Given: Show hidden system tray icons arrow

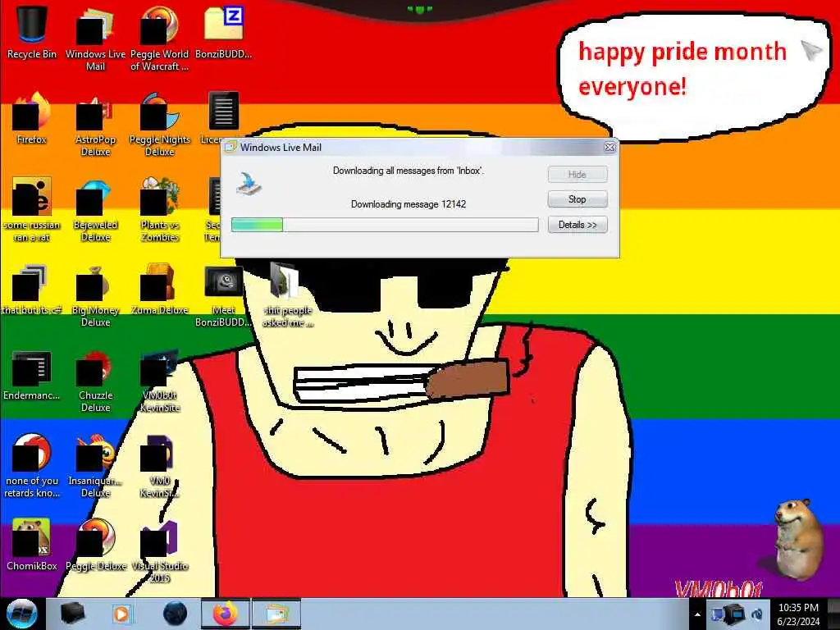Looking at the screenshot, I should click(x=697, y=615).
